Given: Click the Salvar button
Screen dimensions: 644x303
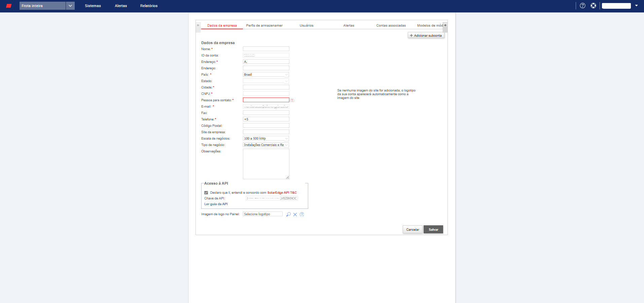Looking at the screenshot, I should point(433,229).
